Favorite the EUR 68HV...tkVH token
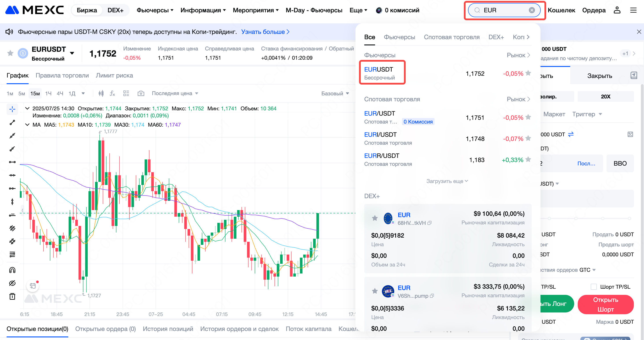644x340 pixels. (375, 218)
